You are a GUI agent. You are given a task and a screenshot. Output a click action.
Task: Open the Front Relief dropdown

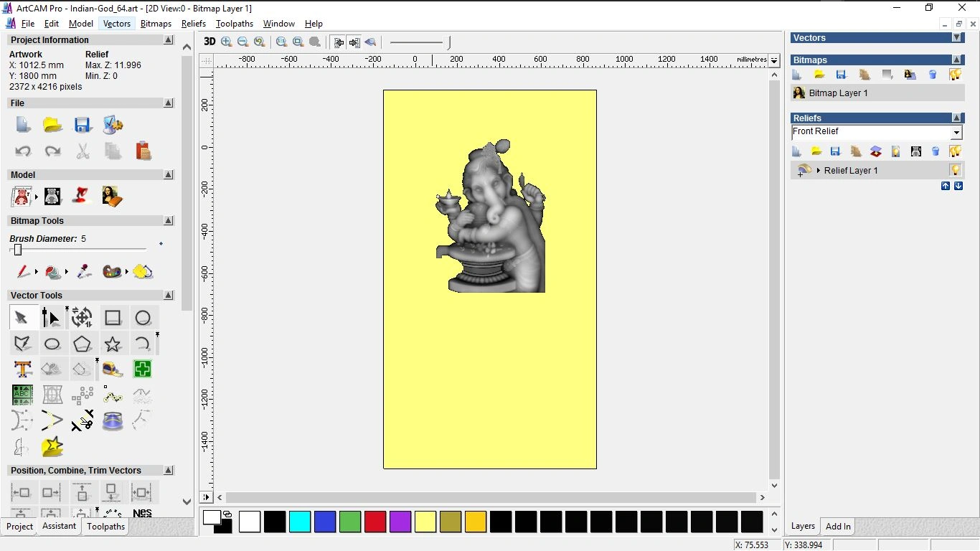(956, 132)
